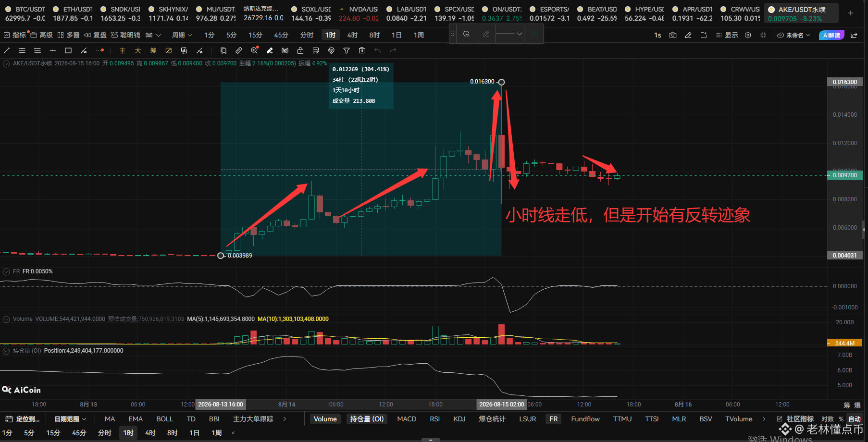Viewport: 868px width, 442px height.
Task: Click the fill color bucket in floating toolbar
Action: click(534, 34)
